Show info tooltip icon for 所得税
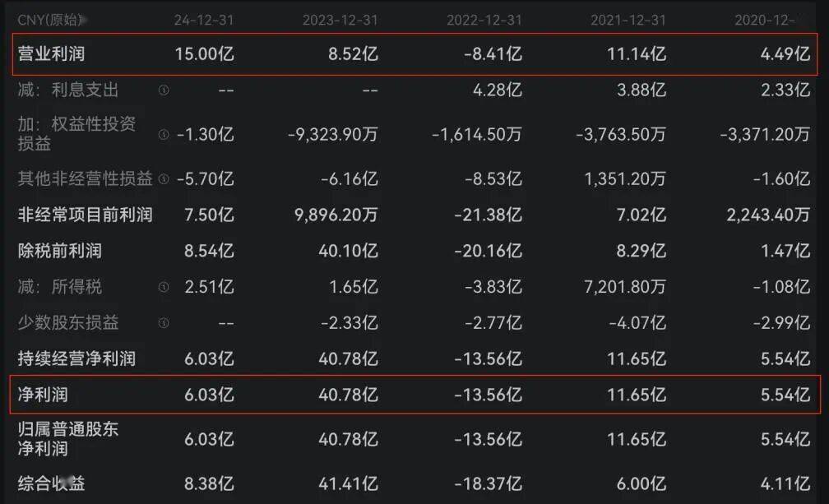This screenshot has width=829, height=504. coord(163,287)
